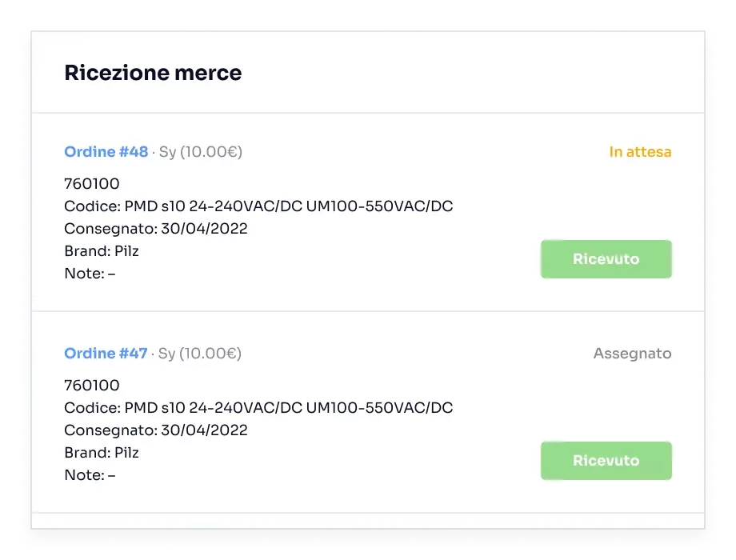Click product number 760100 under order #47
This screenshot has width=736, height=560.
pos(91,386)
